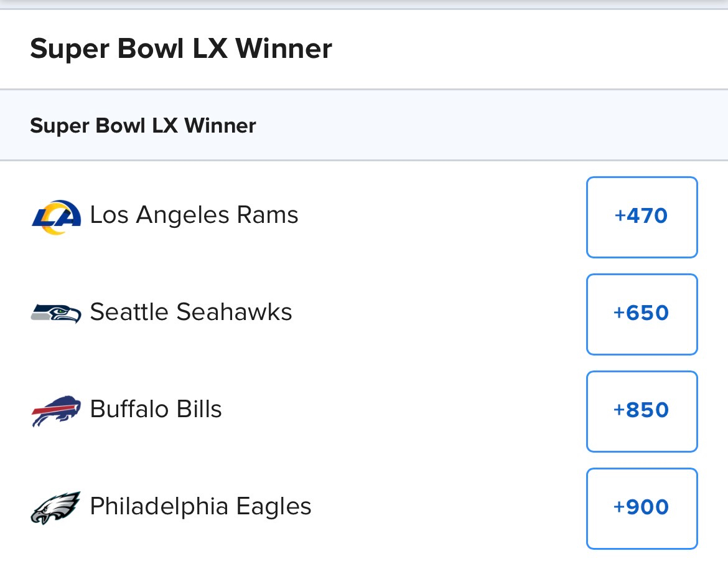Bet on the Seahawks to win

tap(642, 314)
